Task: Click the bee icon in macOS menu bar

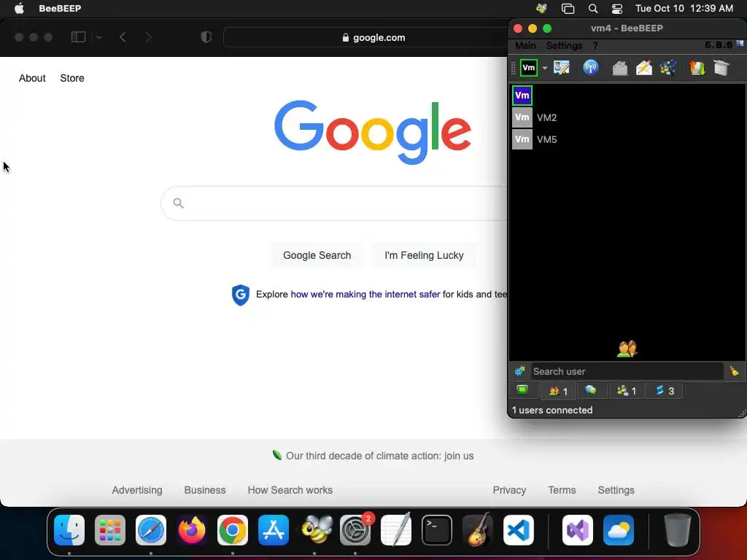Action: (541, 8)
